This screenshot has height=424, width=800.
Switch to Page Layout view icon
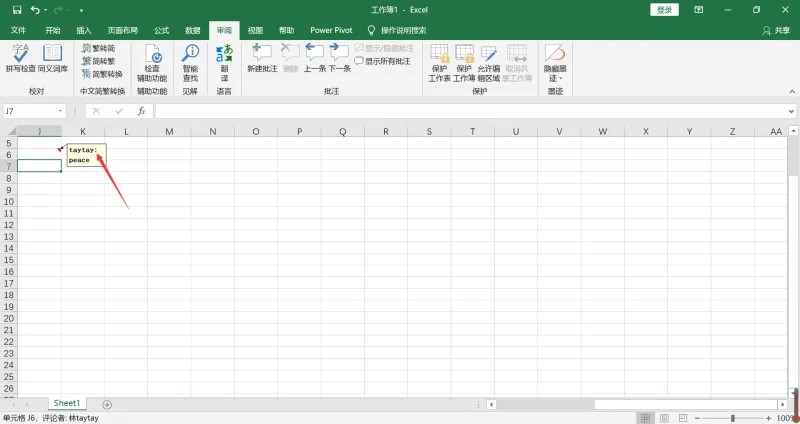point(664,418)
